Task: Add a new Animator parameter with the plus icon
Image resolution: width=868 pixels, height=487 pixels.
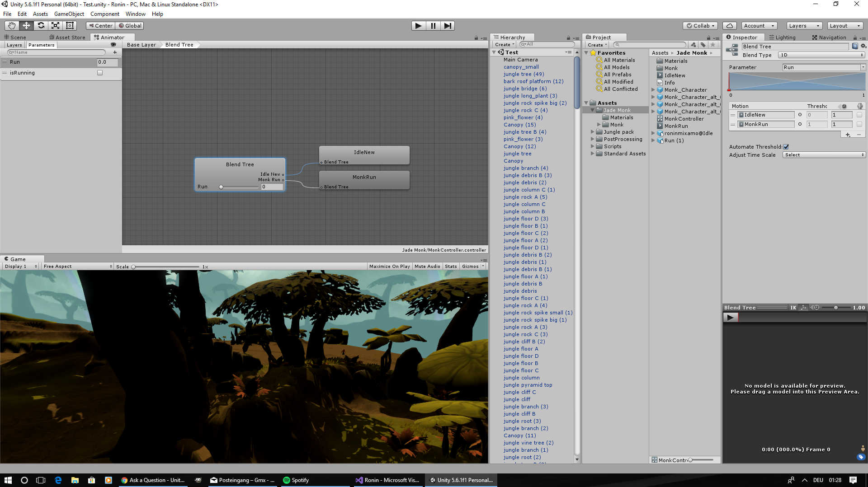Action: click(115, 52)
